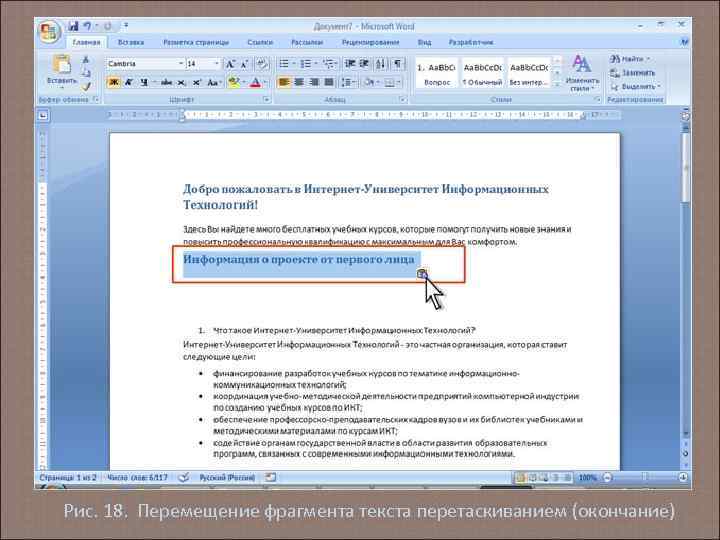Align text left

coord(284,83)
